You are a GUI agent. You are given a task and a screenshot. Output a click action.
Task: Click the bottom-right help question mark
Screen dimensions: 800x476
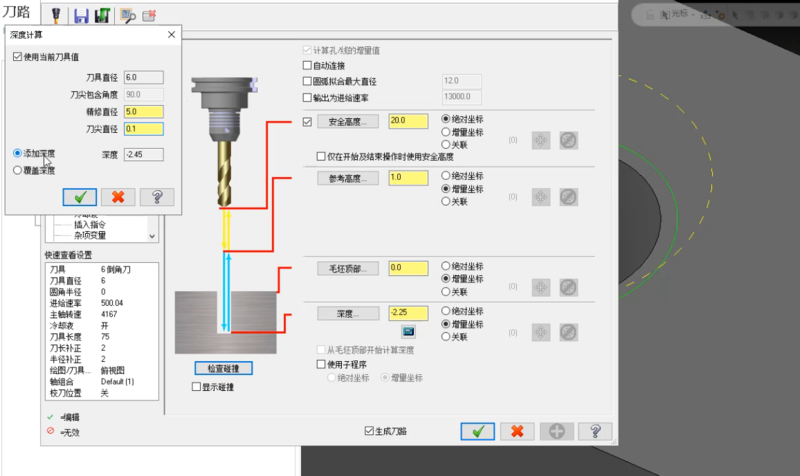(x=595, y=431)
